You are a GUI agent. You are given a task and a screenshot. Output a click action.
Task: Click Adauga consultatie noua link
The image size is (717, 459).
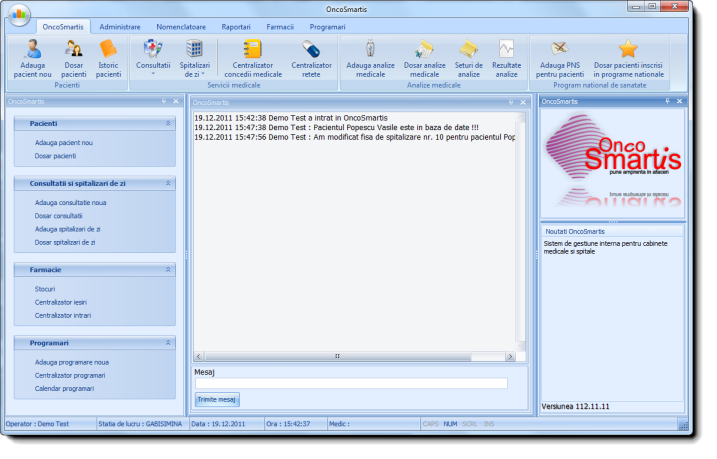click(70, 203)
